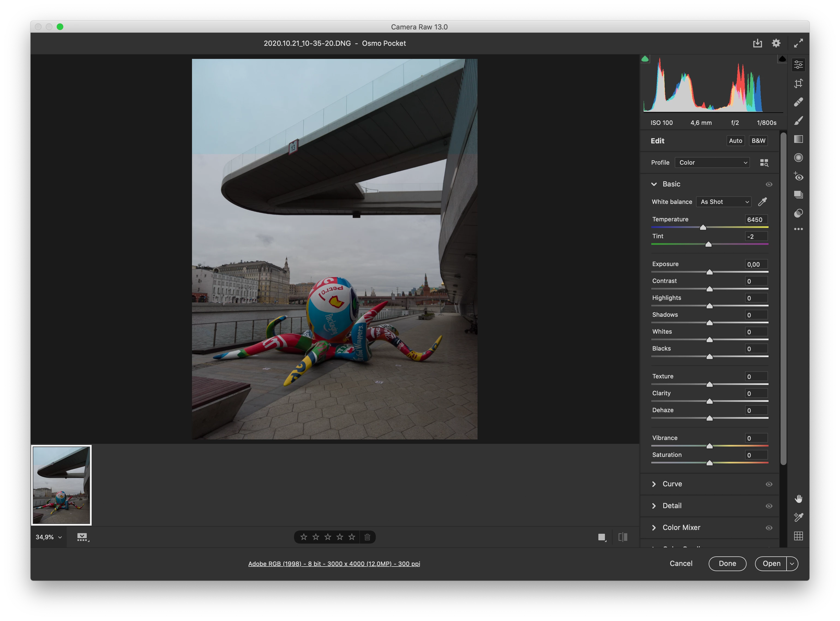Toggle Color Mixer panel visibility eye

769,528
